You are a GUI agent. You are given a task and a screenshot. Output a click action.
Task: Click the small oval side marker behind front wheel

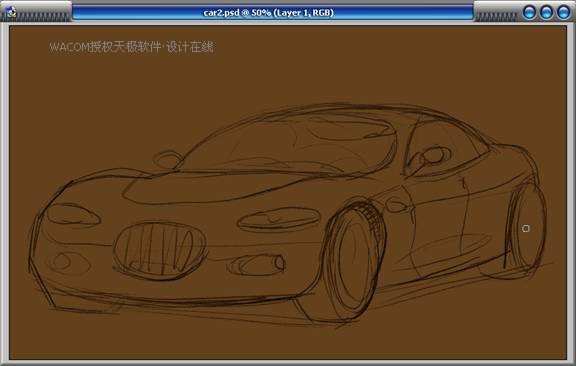coord(396,205)
